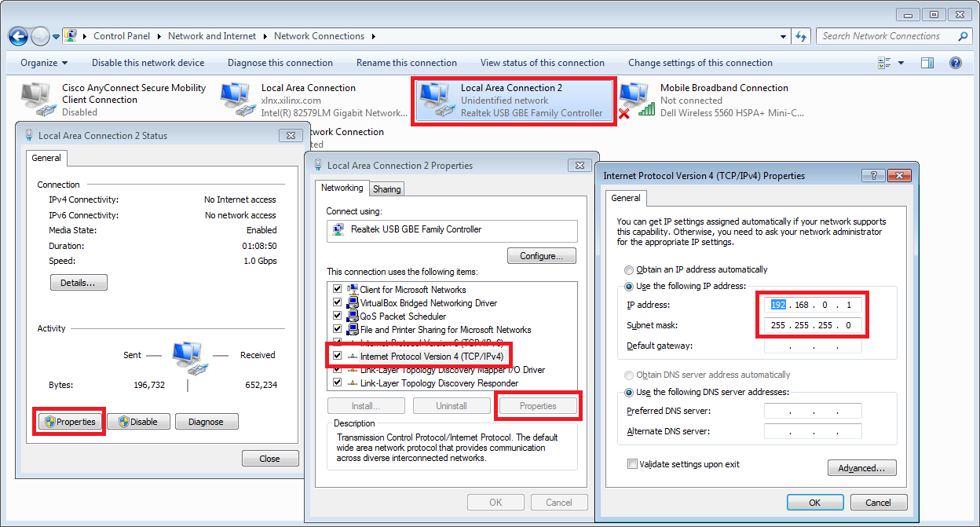980x527 pixels.
Task: Select the Cisco AnyConnect connection icon
Action: [35, 96]
